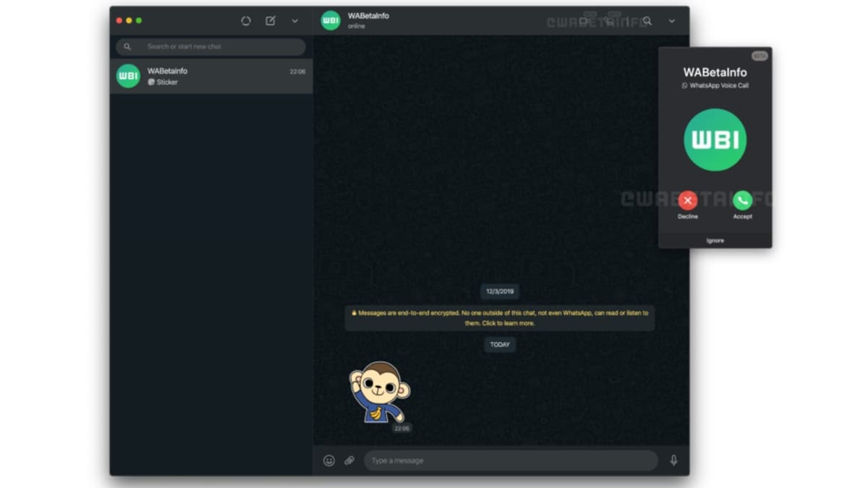Search messages with the header magnifier icon
The width and height of the screenshot is (868, 488).
tap(647, 21)
